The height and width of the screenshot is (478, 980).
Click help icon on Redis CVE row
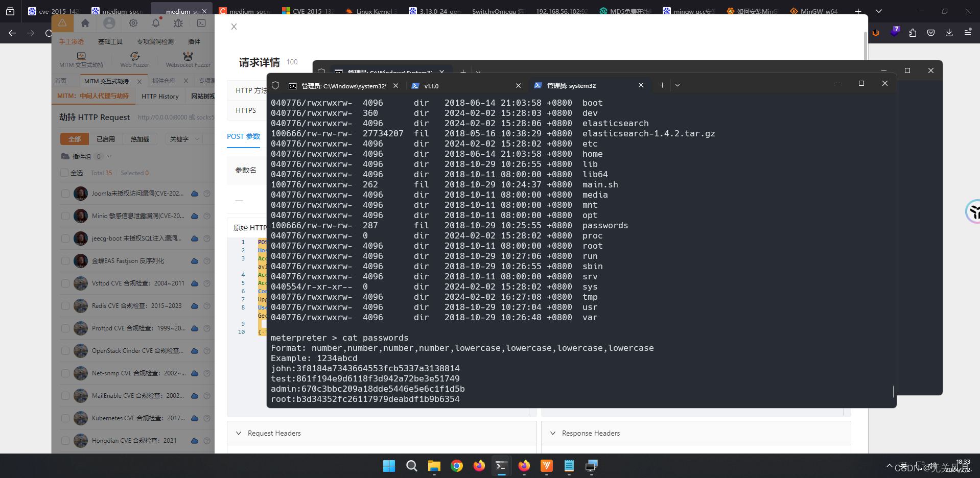(207, 306)
